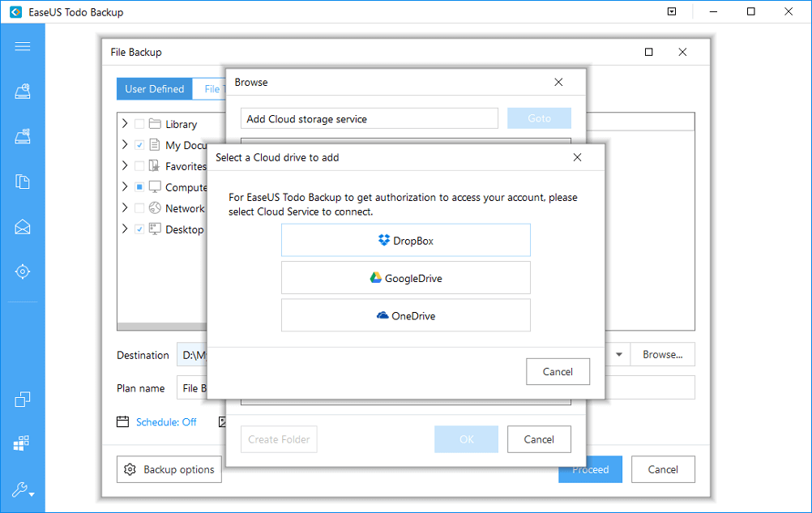Expand the Desktop tree node
The width and height of the screenshot is (812, 513).
(x=125, y=229)
